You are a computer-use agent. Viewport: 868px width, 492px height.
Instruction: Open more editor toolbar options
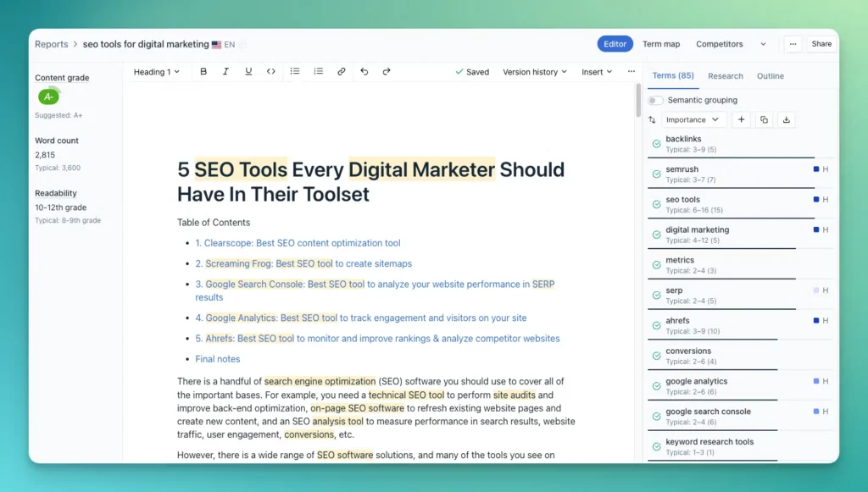pos(631,71)
